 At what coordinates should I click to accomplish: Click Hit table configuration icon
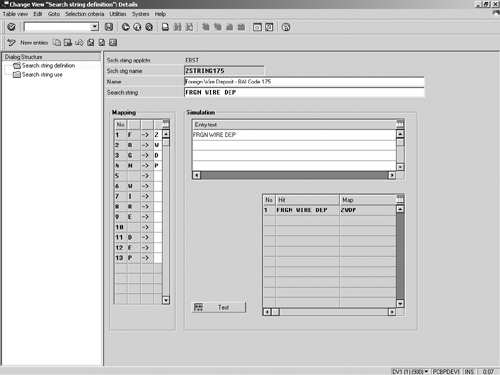click(x=400, y=200)
